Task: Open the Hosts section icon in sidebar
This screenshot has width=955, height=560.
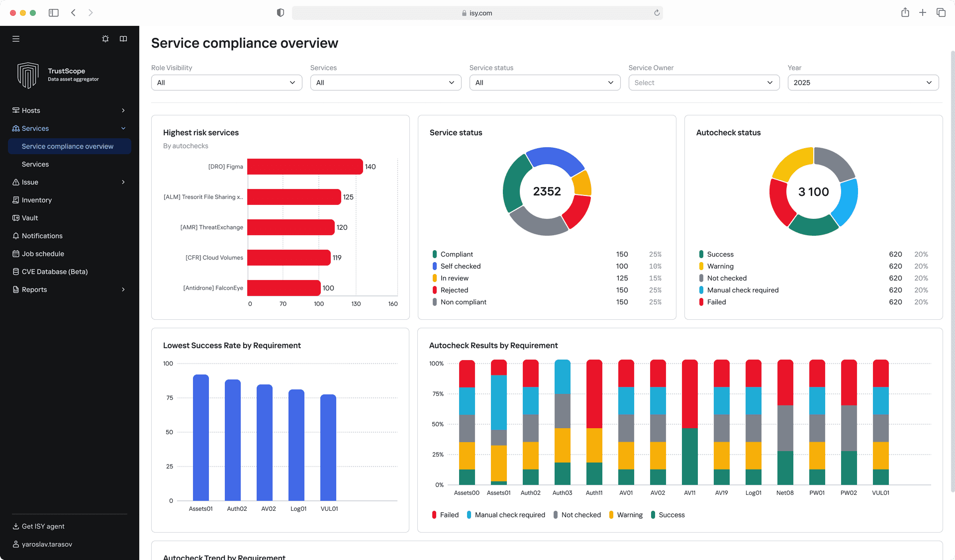Action: pyautogui.click(x=15, y=110)
